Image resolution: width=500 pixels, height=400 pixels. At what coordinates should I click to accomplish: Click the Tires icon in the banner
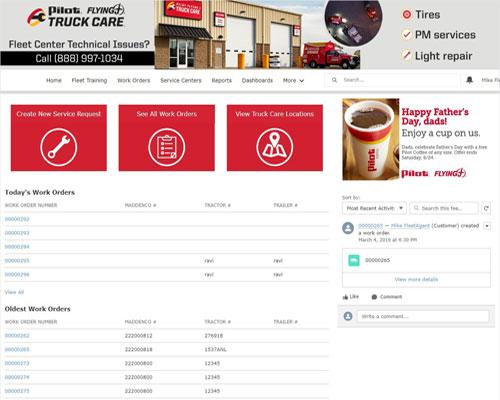pos(407,15)
